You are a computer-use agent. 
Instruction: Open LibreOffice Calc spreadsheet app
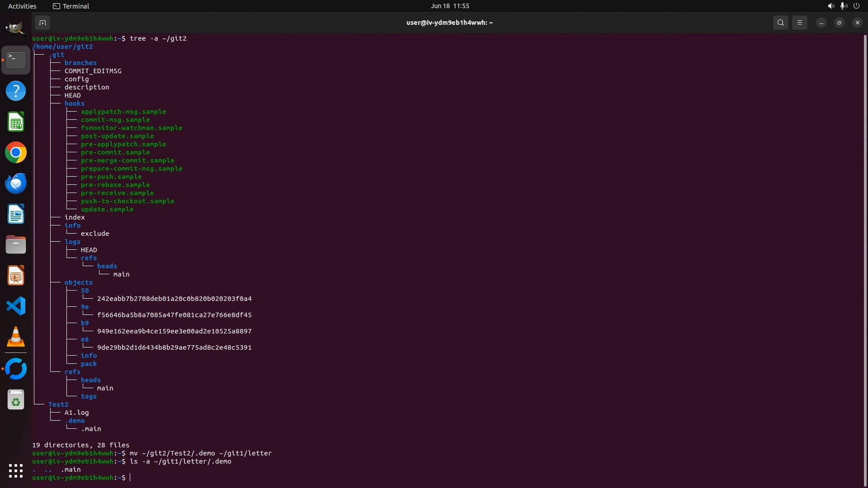click(x=16, y=122)
